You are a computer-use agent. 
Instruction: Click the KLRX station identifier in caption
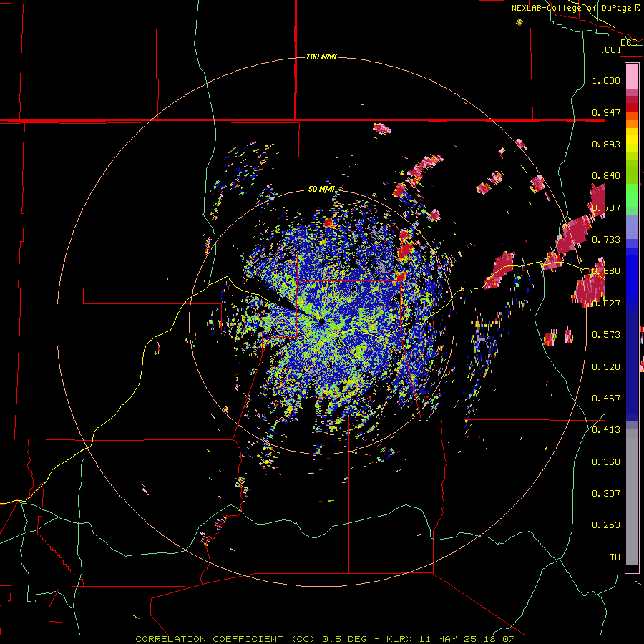pyautogui.click(x=401, y=639)
